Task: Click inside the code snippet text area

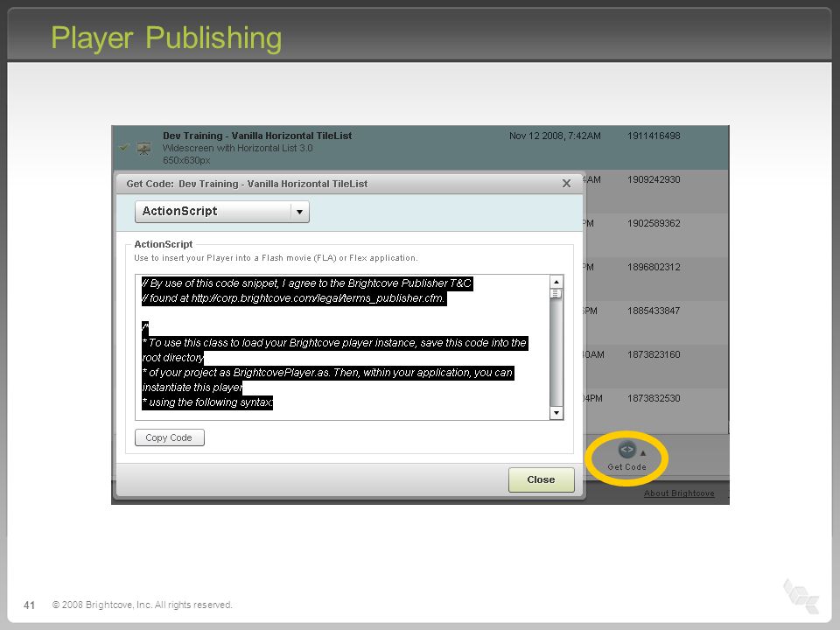Action: (343, 347)
